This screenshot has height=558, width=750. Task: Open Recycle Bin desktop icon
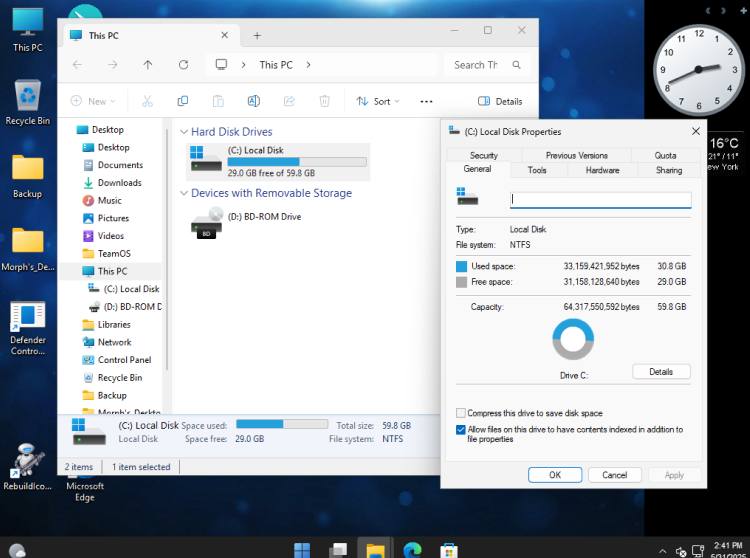click(28, 102)
